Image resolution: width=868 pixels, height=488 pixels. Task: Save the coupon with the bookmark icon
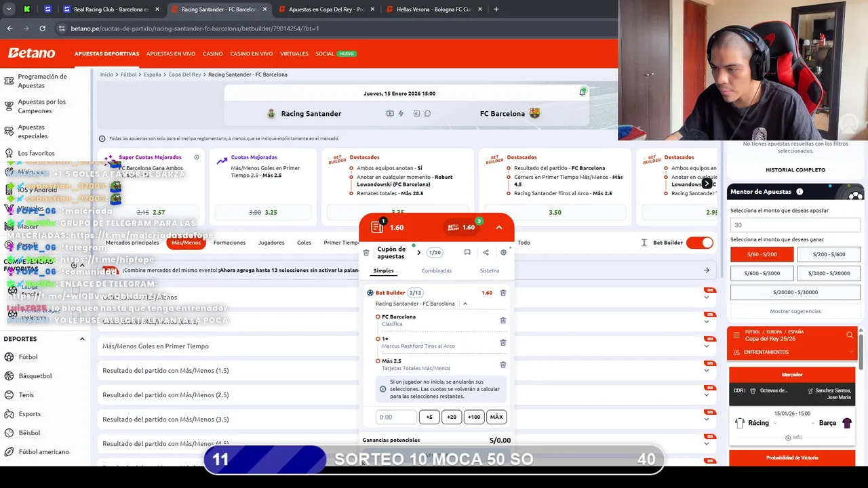click(467, 252)
